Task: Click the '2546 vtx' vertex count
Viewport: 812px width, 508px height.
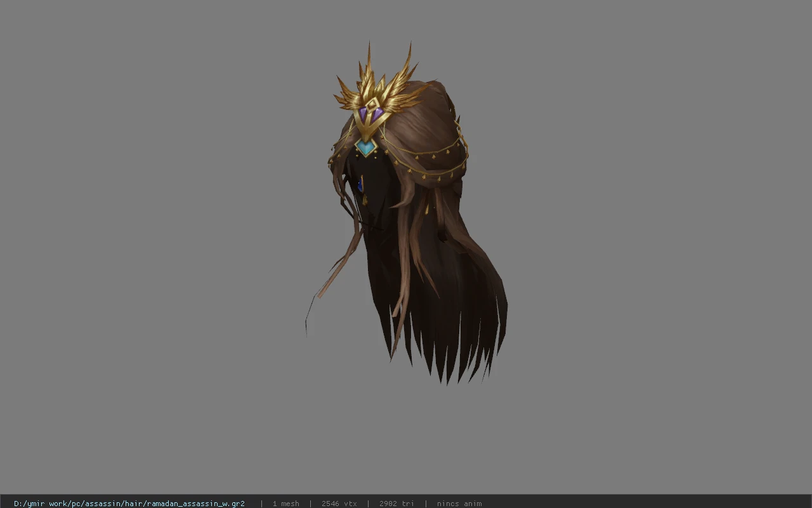Action: 339,504
